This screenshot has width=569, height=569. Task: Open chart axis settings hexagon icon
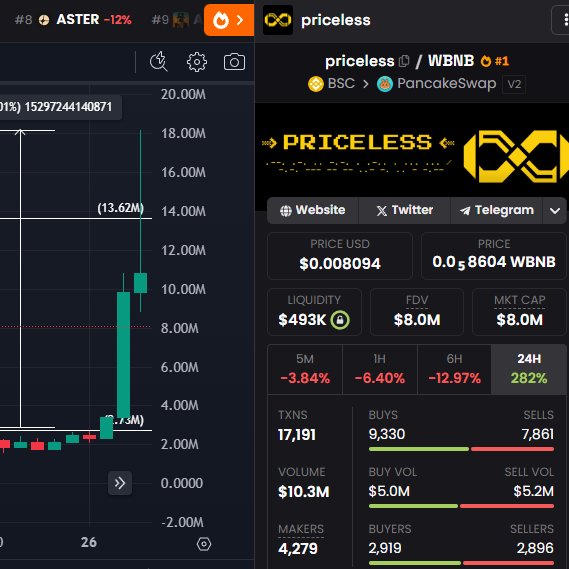(204, 544)
